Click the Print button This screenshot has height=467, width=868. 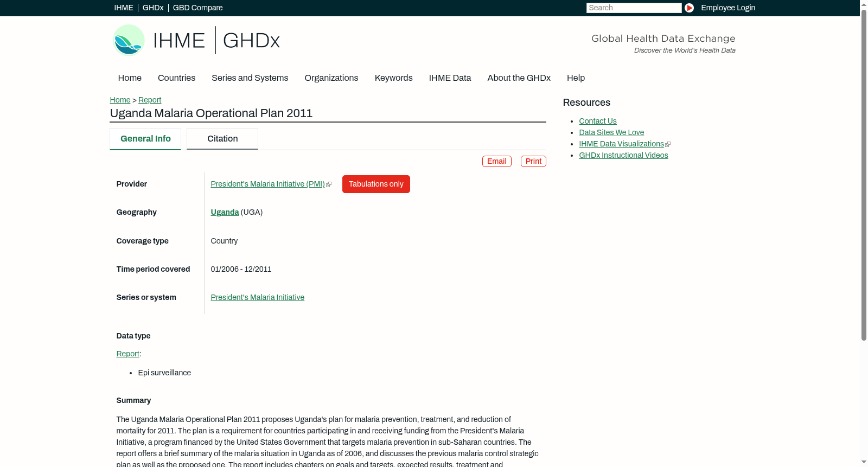click(x=533, y=161)
